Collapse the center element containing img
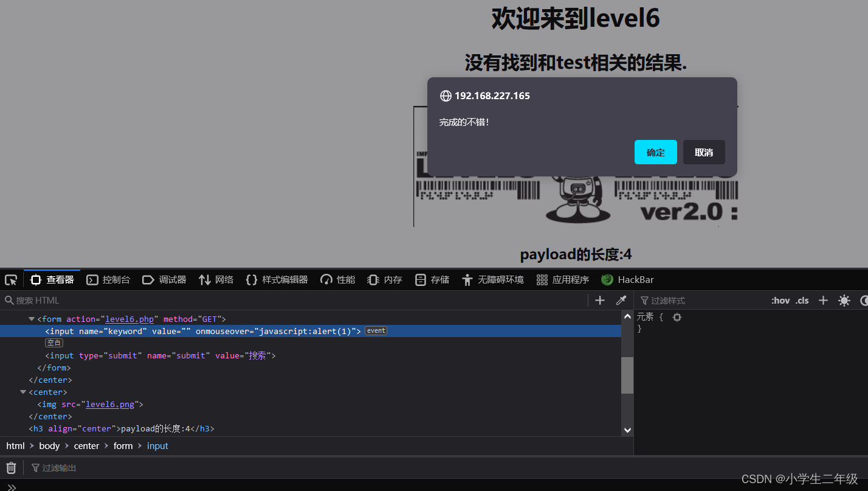 pos(23,392)
